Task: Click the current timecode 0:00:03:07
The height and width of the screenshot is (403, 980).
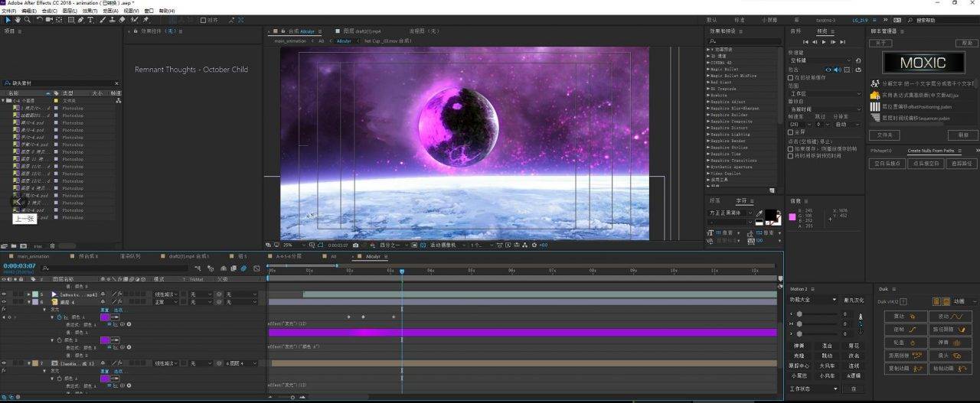Action: [x=19, y=266]
